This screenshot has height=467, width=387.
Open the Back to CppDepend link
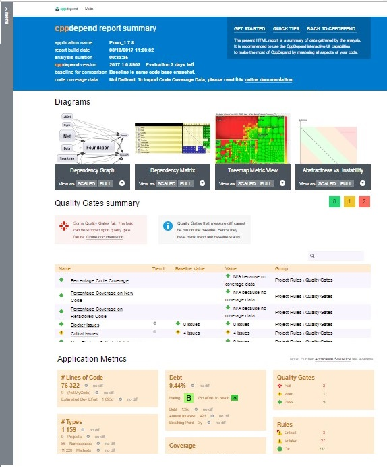click(331, 29)
